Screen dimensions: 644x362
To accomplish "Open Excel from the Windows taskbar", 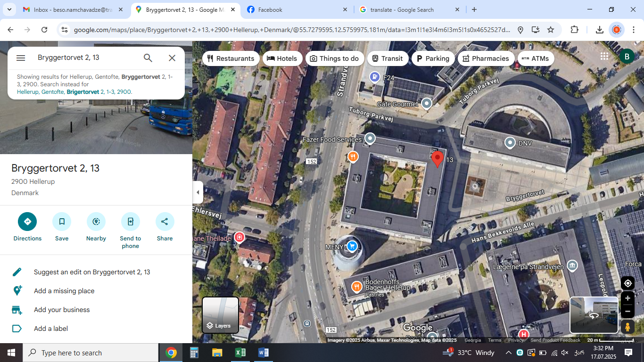I will pyautogui.click(x=240, y=353).
